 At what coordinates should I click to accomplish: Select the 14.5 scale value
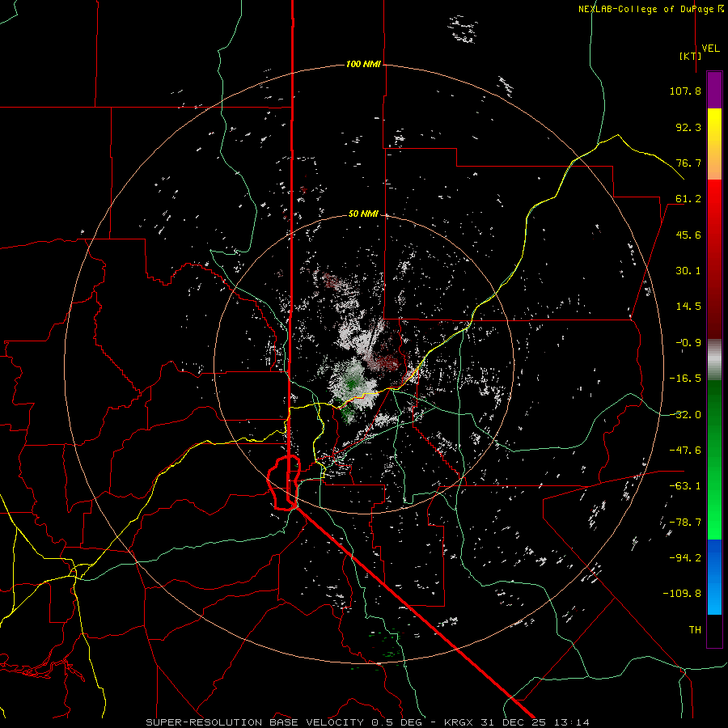(688, 307)
